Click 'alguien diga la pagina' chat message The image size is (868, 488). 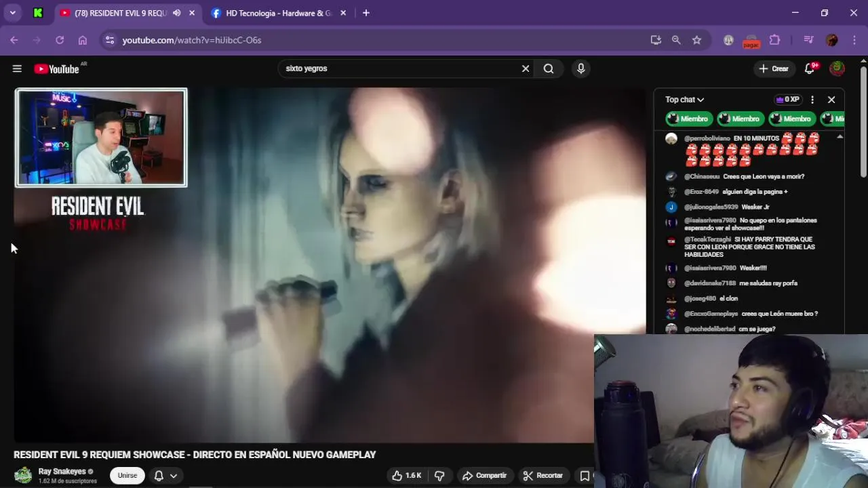[x=755, y=192]
